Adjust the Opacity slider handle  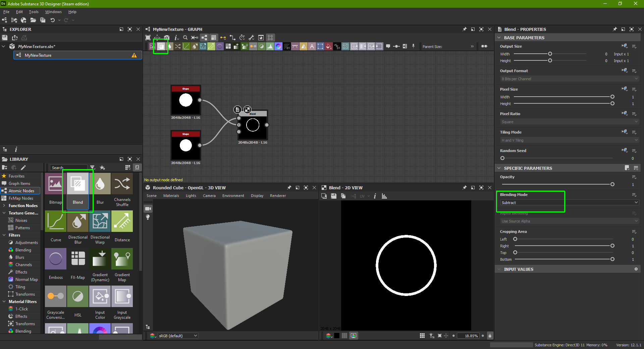coord(612,184)
